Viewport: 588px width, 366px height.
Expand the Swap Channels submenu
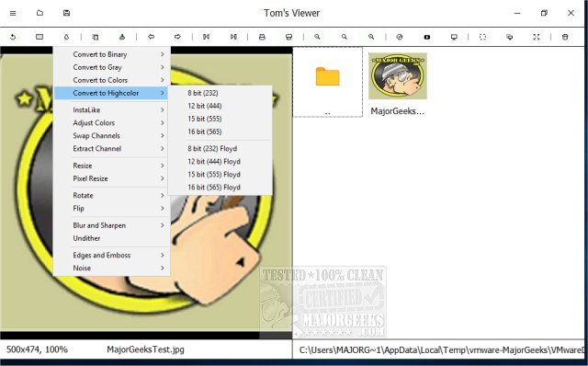(x=112, y=136)
